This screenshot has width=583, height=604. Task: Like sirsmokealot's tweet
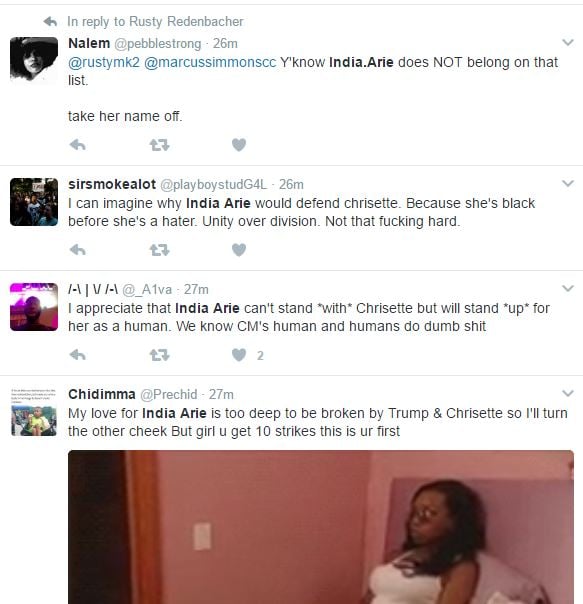pyautogui.click(x=239, y=250)
